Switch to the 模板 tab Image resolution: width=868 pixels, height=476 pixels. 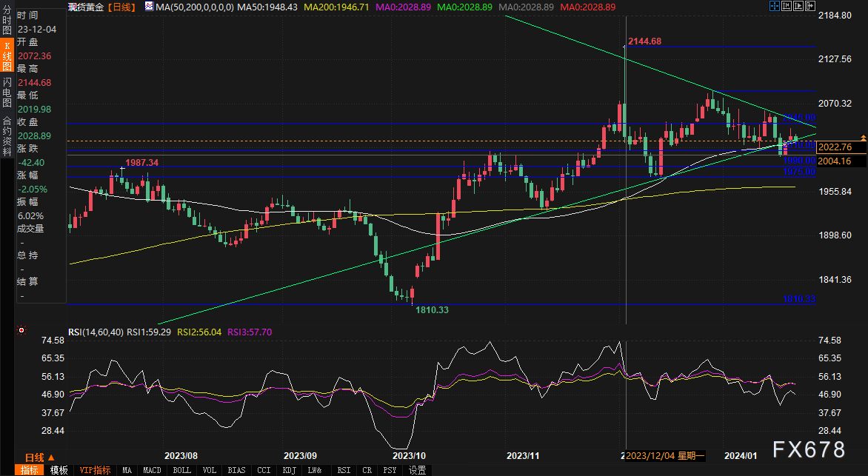click(x=59, y=470)
